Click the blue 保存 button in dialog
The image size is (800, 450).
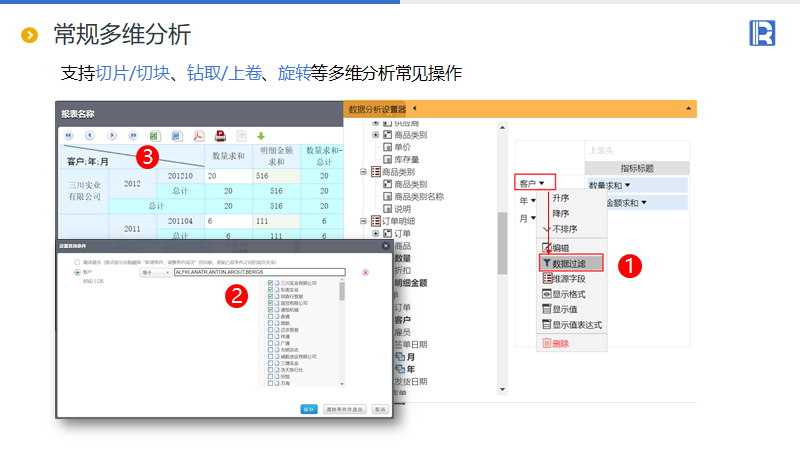pos(309,409)
